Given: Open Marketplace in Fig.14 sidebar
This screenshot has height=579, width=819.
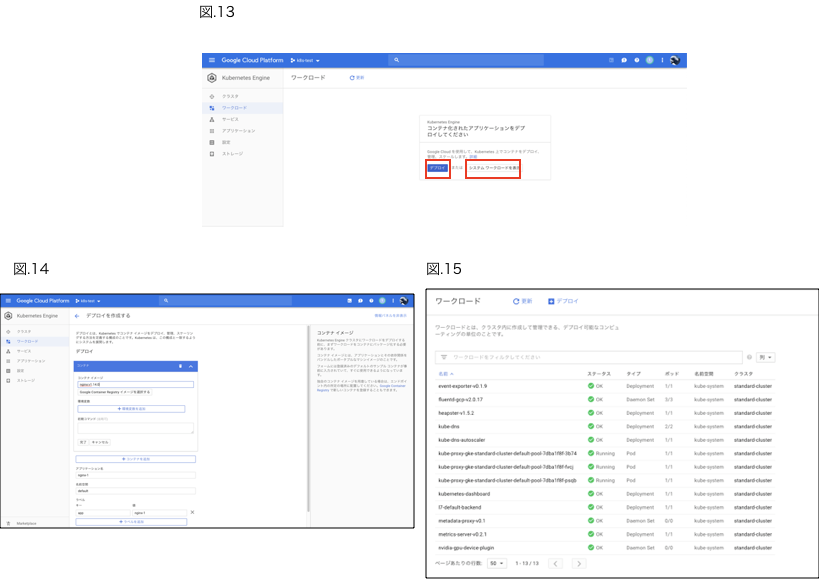Looking at the screenshot, I should (x=26, y=523).
